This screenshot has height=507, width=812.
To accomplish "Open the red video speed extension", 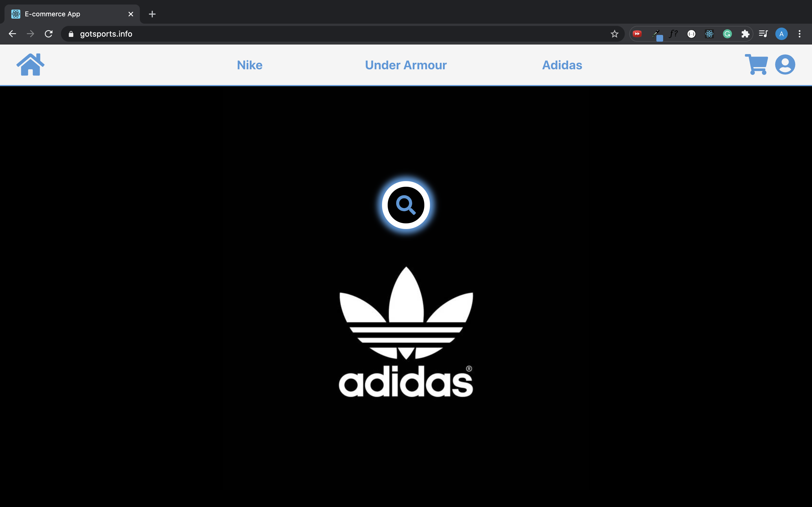I will click(x=637, y=34).
